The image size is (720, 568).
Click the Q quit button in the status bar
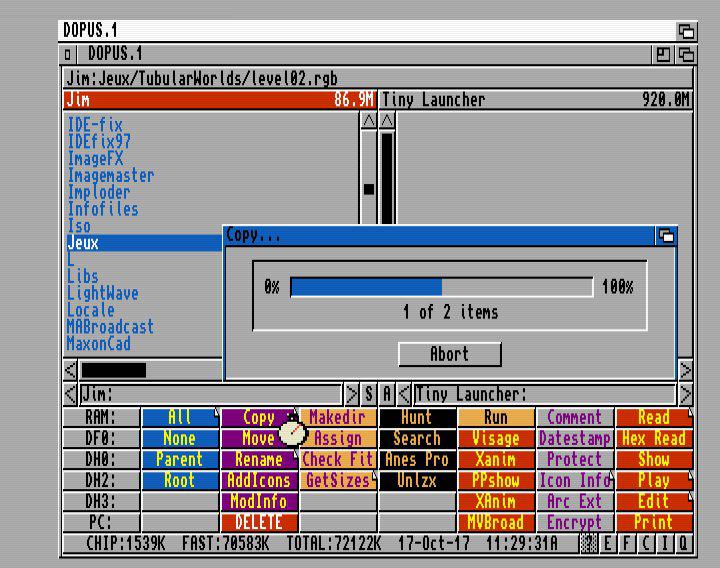[684, 544]
